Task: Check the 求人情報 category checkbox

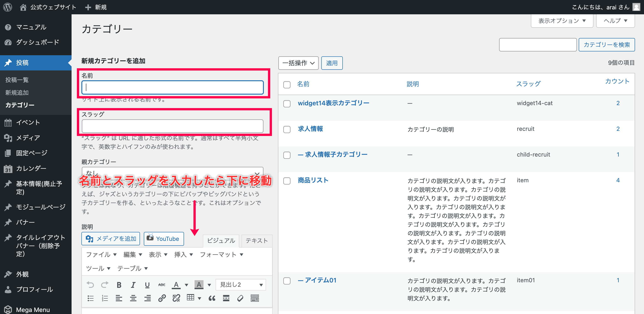Action: click(287, 129)
